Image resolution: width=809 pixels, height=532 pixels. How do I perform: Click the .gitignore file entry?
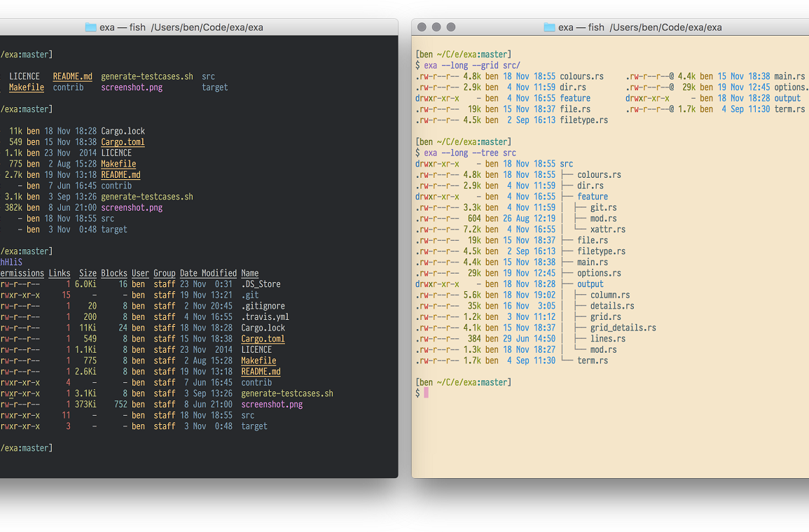tap(263, 306)
